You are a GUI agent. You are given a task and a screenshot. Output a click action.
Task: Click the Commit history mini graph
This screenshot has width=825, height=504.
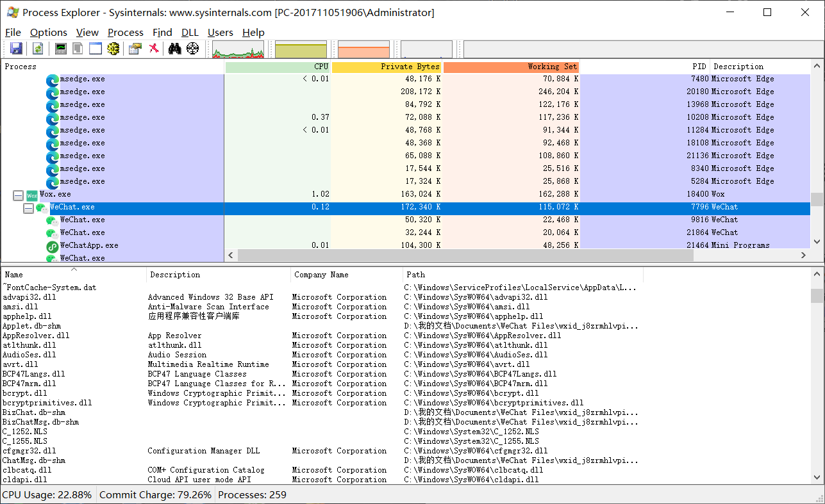[301, 49]
